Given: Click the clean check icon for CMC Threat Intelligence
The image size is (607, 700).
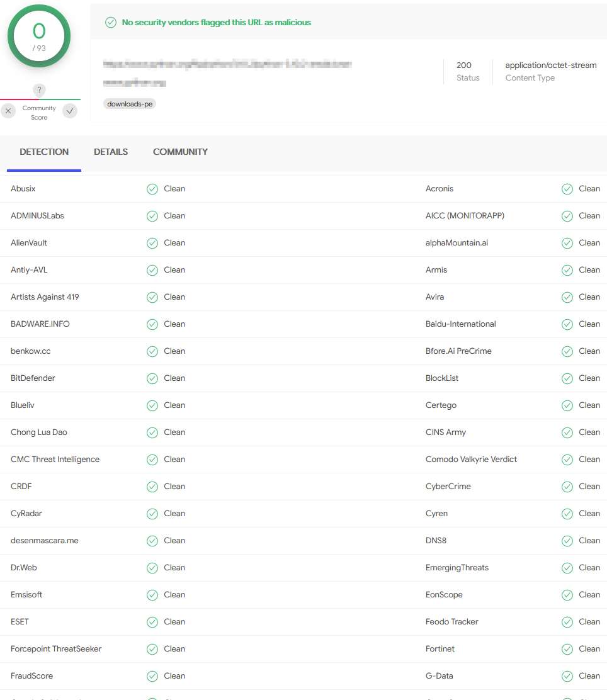Looking at the screenshot, I should pos(152,460).
